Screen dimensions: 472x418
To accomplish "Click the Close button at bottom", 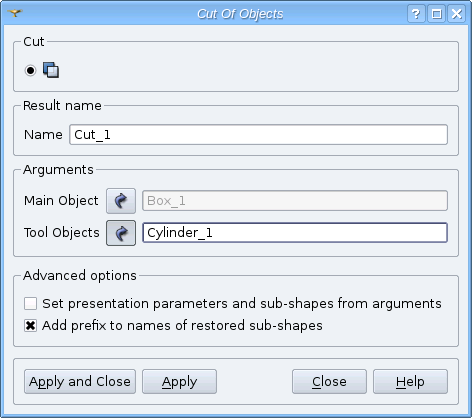I will (x=329, y=381).
